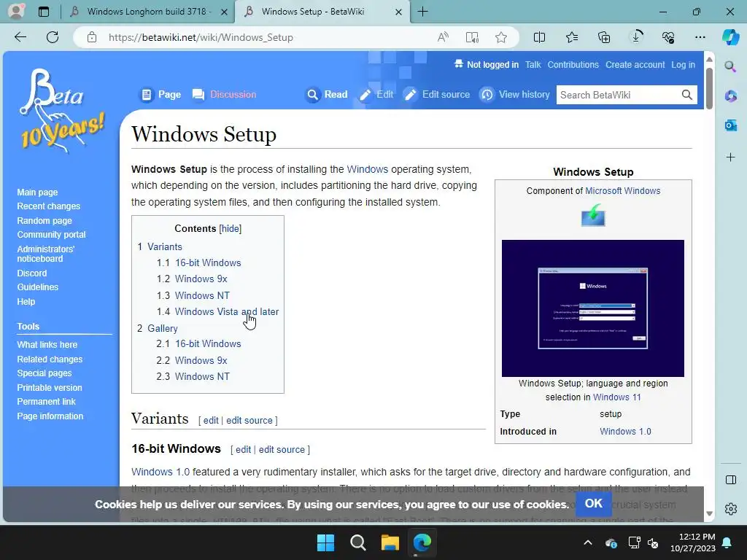747x560 pixels.
Task: Toggle the sidebar visibility icon
Action: 731,480
